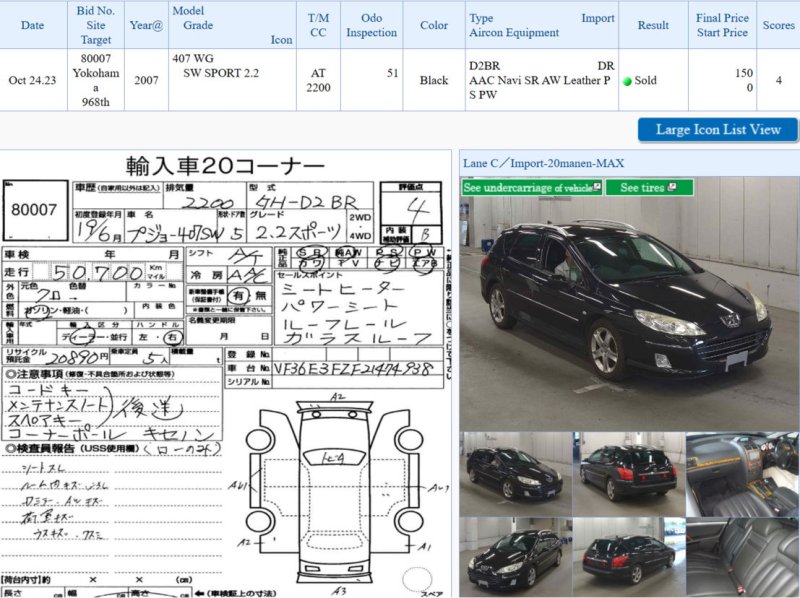800x598 pixels.
Task: Click the Color column header
Action: point(434,25)
